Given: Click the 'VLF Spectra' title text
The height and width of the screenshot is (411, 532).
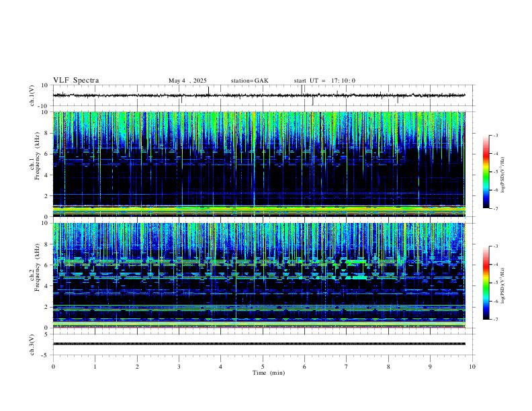Looking at the screenshot, I should (76, 81).
